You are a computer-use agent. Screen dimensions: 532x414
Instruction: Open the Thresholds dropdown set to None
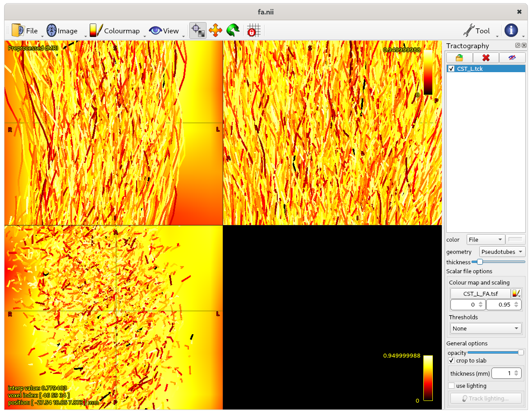pyautogui.click(x=486, y=328)
